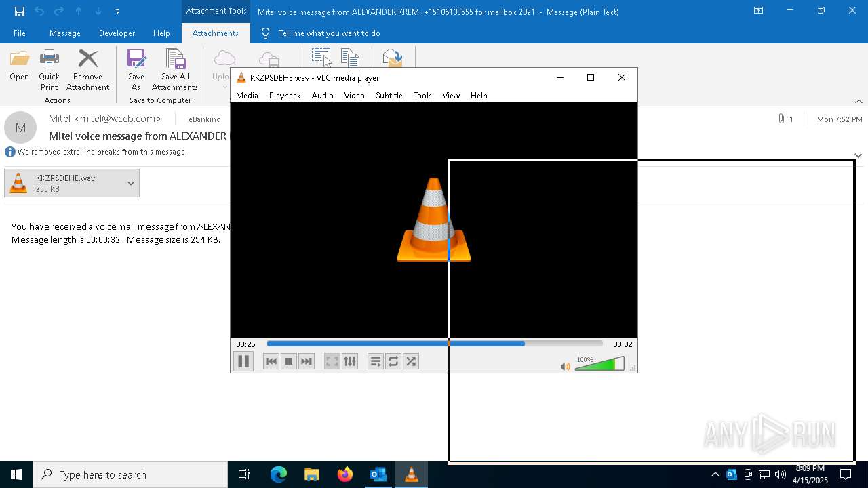Open VLC Video menu
This screenshot has height=488, width=868.
pyautogui.click(x=354, y=96)
